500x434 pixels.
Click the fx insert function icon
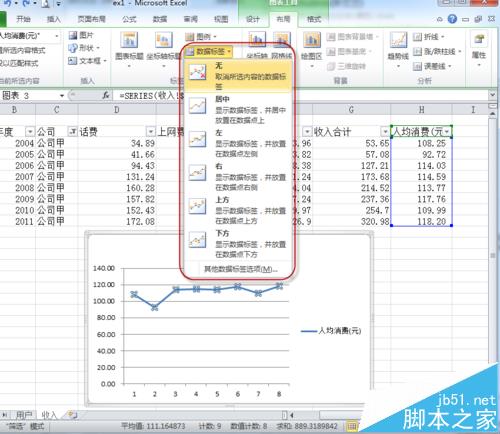pos(106,96)
